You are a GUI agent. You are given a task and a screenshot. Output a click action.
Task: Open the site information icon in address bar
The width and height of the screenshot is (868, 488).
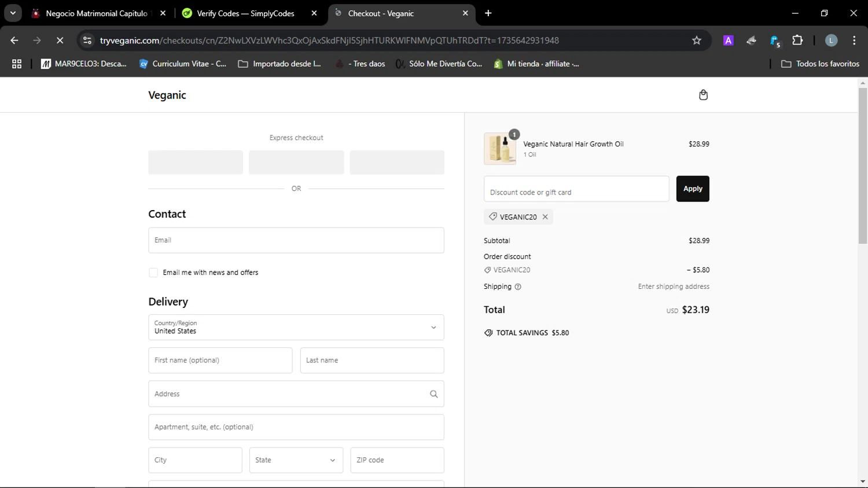(87, 41)
